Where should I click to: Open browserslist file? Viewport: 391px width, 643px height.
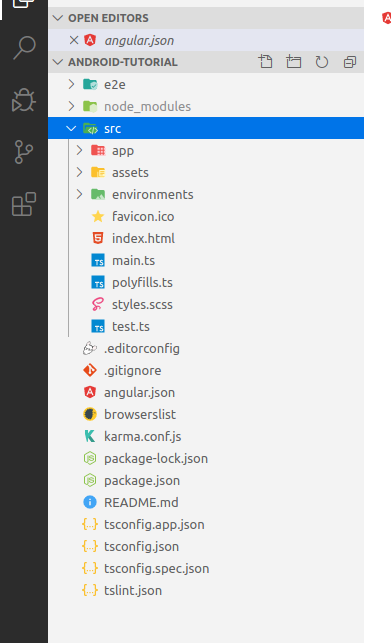pos(140,415)
